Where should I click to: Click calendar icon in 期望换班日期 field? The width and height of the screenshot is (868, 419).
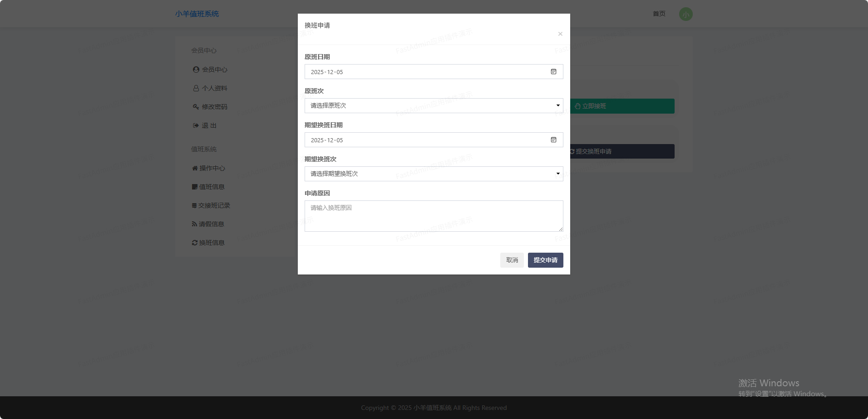(x=553, y=140)
